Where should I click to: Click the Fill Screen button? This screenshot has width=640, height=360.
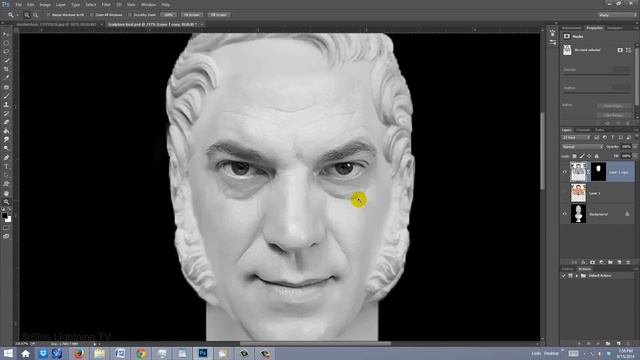[x=219, y=15]
